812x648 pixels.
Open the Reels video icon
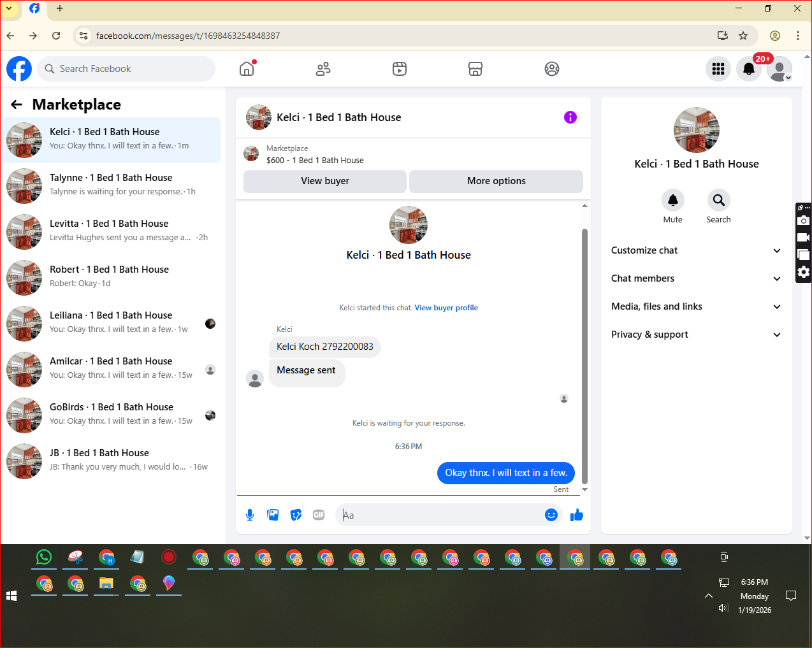click(400, 69)
